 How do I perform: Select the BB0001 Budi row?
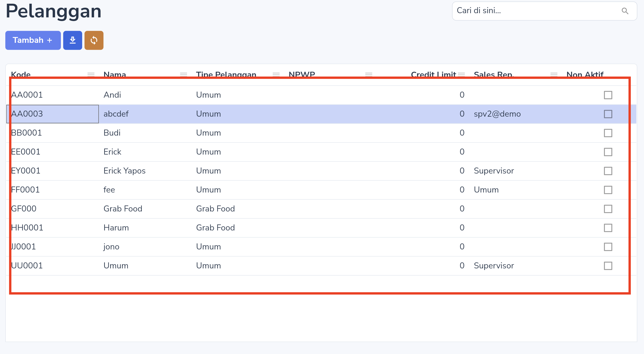coord(321,133)
